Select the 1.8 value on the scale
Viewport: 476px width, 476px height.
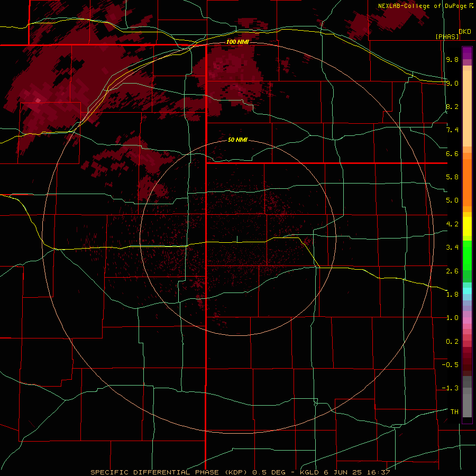click(x=452, y=295)
